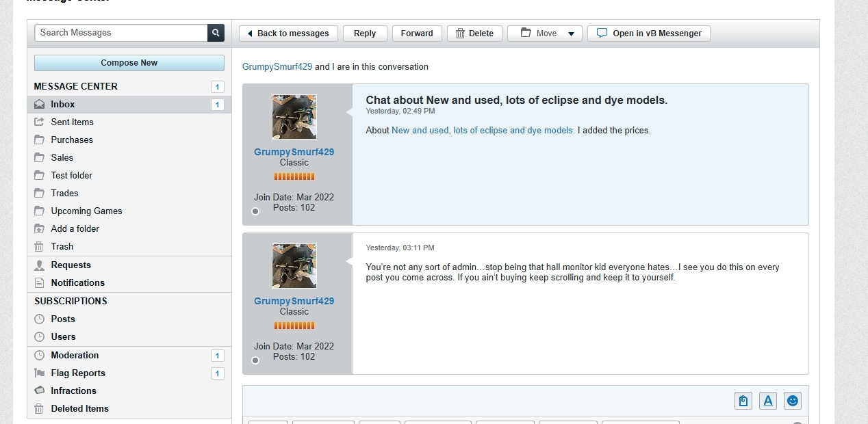868x424 pixels.
Task: Open GrumpySmurf429 link in conversation header
Action: [x=277, y=67]
